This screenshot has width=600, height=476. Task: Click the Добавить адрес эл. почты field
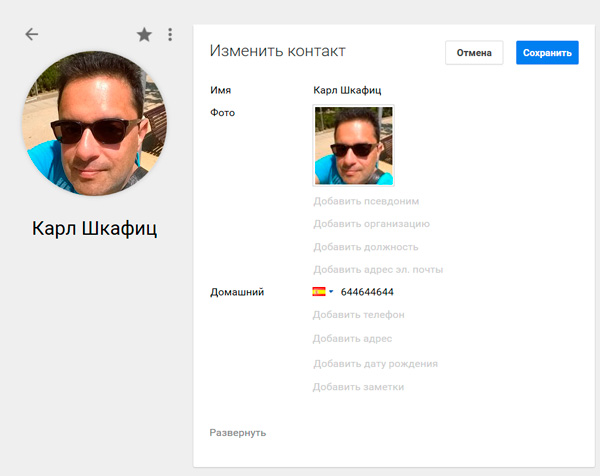[377, 270]
